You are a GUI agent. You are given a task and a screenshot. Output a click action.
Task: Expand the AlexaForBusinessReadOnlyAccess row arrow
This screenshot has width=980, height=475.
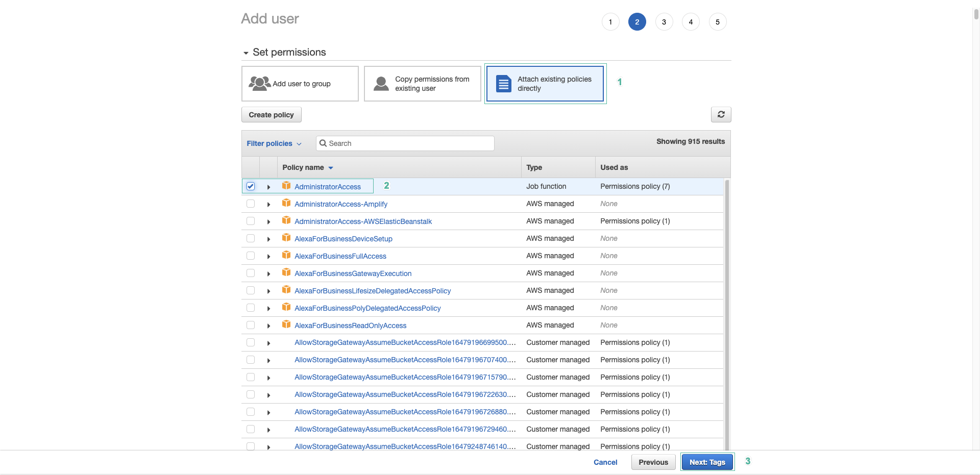(x=268, y=326)
